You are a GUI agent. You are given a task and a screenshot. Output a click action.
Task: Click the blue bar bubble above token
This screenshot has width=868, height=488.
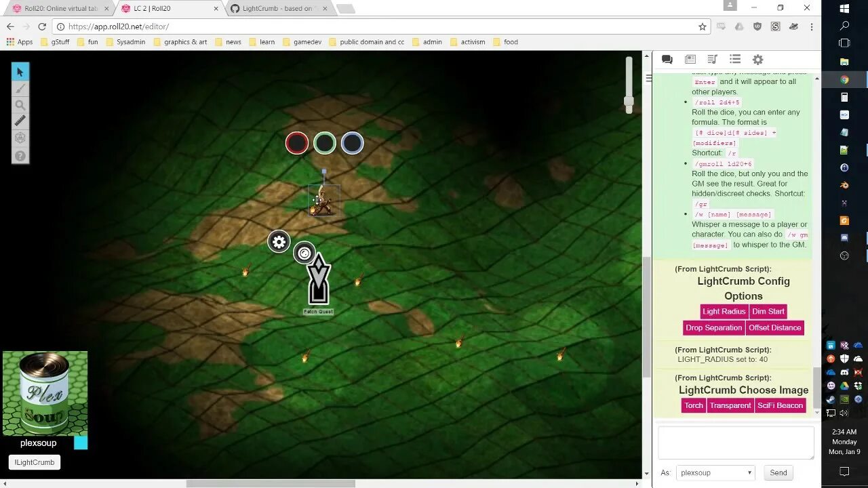click(x=352, y=143)
